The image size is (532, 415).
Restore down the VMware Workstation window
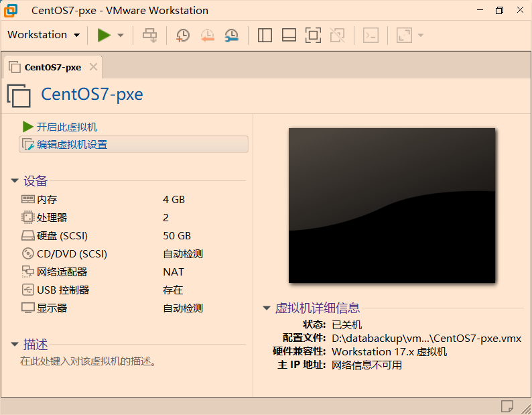coord(499,10)
